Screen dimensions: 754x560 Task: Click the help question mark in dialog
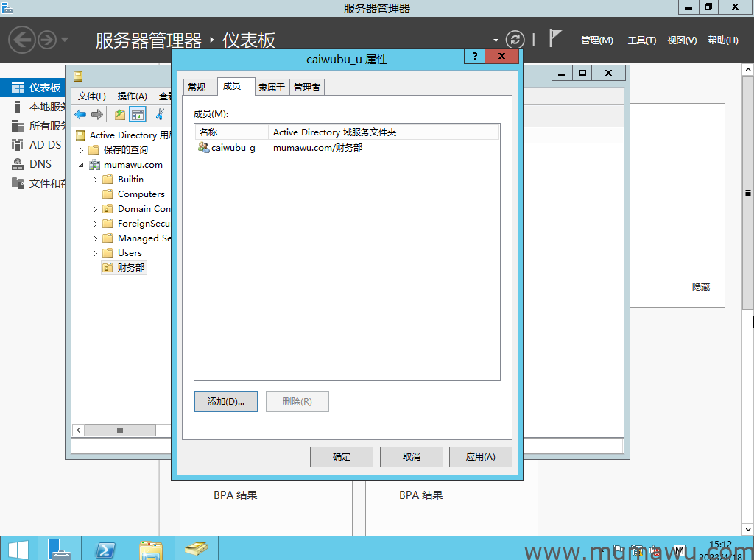point(474,57)
